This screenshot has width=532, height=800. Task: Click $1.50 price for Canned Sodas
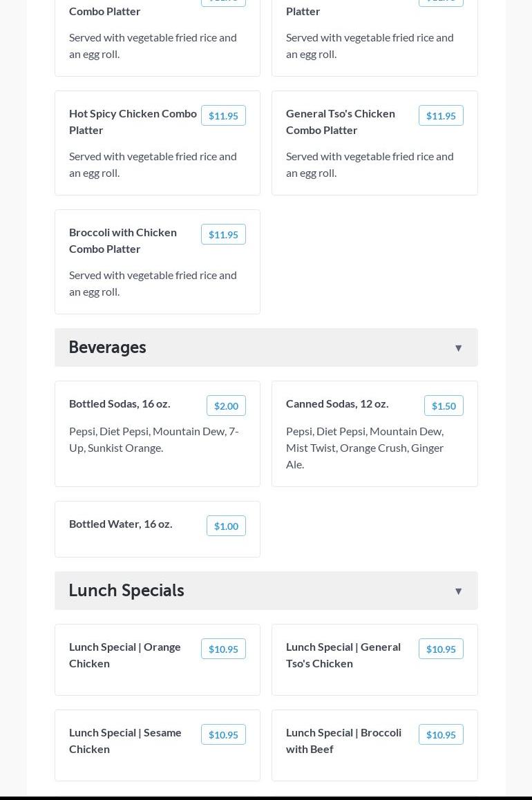[444, 406]
